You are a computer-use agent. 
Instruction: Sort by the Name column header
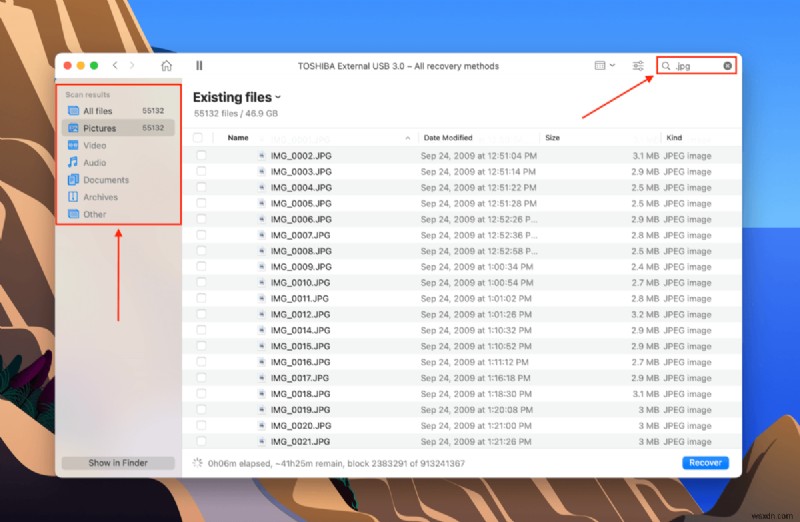pyautogui.click(x=238, y=138)
